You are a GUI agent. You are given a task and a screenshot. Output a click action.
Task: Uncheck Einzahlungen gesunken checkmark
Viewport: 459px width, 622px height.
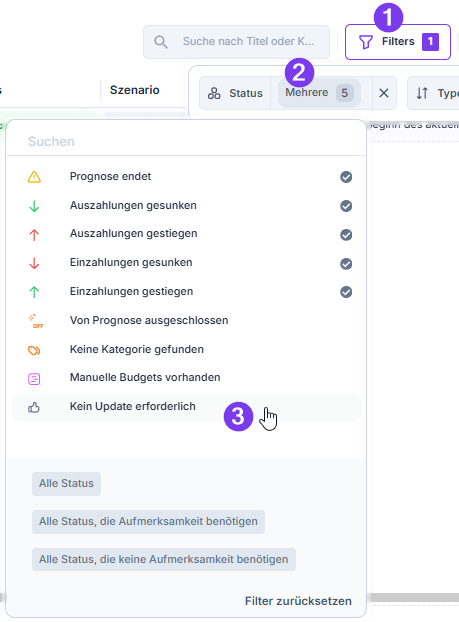click(x=346, y=264)
